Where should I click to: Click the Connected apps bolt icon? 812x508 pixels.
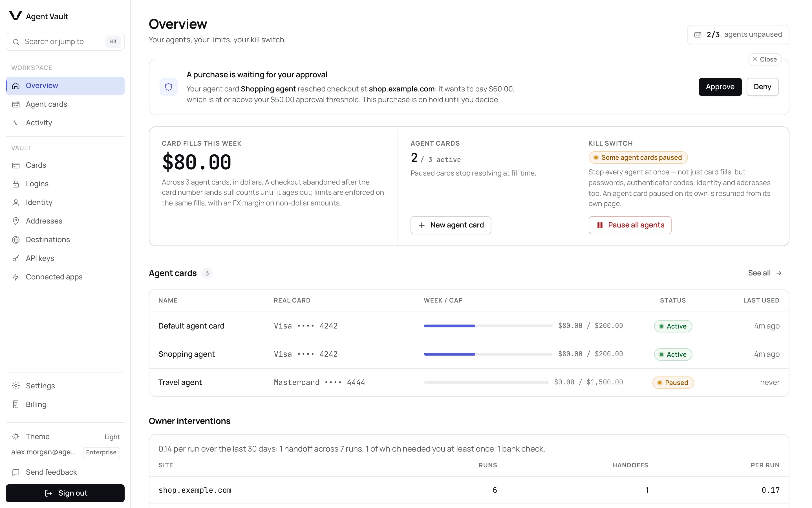pos(16,277)
